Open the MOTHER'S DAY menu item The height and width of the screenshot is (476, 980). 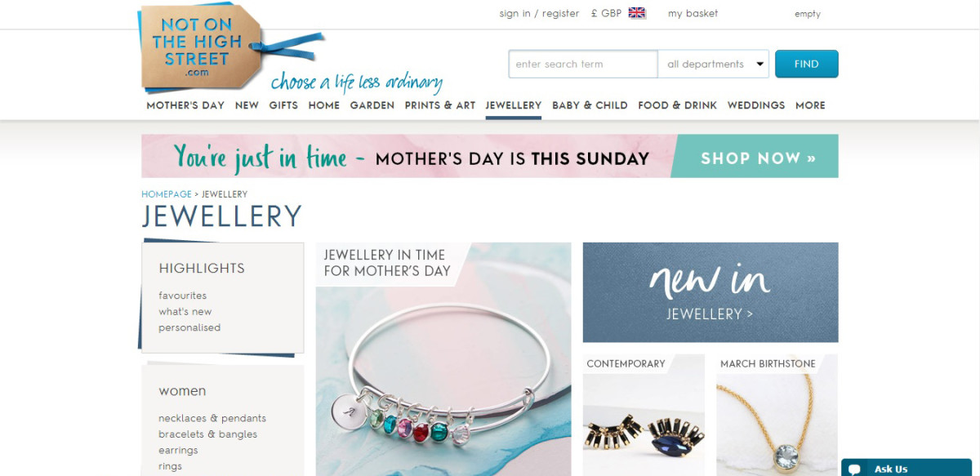point(185,105)
